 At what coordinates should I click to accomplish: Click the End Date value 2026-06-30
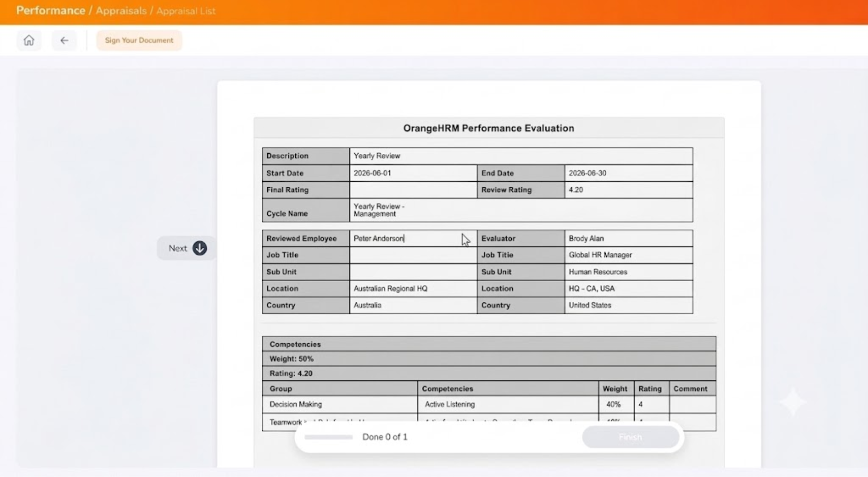[587, 173]
